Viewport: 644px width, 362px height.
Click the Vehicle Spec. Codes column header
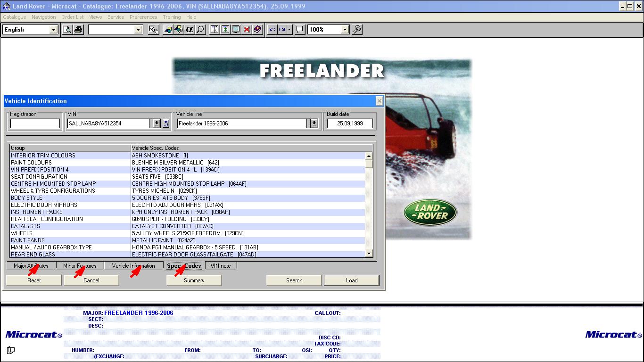[x=252, y=148]
